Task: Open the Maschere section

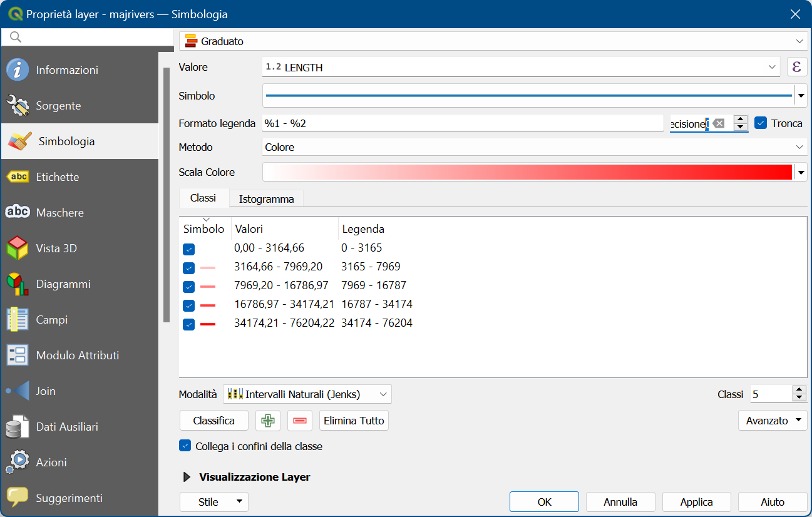Action: [79, 213]
